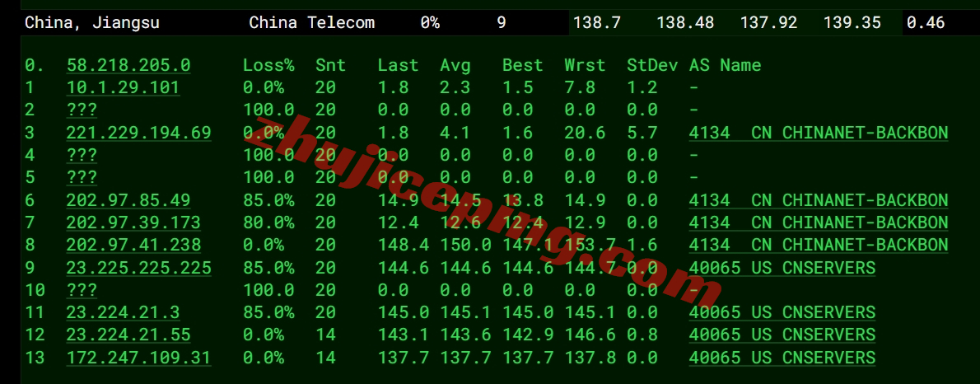The height and width of the screenshot is (384, 980).
Task: Select IP 23.224.21.55 at hop 12
Action: pos(128,335)
